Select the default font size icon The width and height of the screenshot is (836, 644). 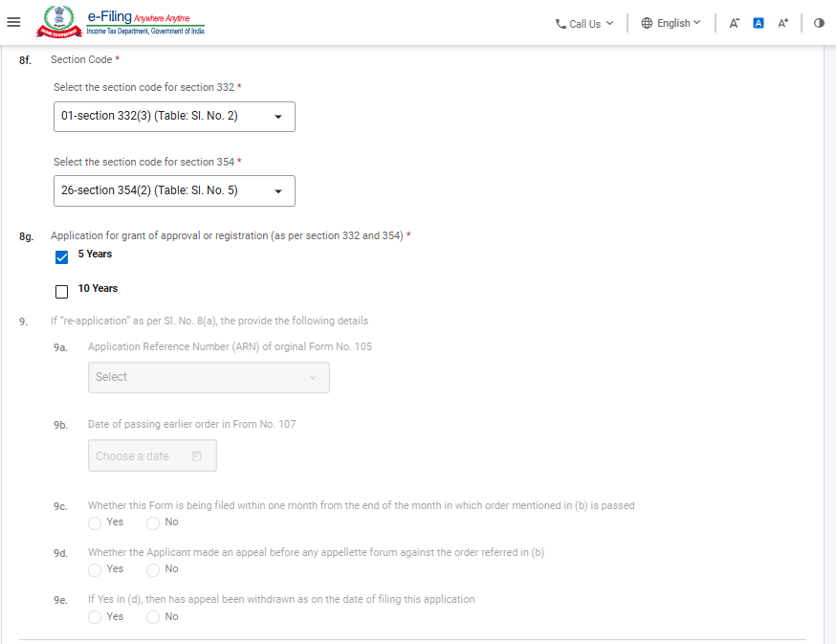[x=759, y=23]
